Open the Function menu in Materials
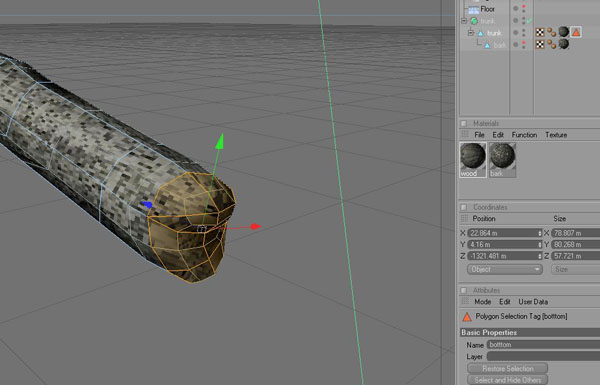The width and height of the screenshot is (600, 385). coord(524,135)
